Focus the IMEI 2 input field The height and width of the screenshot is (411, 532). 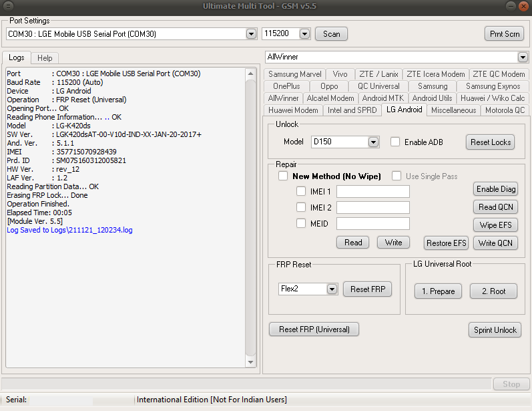[373, 207]
